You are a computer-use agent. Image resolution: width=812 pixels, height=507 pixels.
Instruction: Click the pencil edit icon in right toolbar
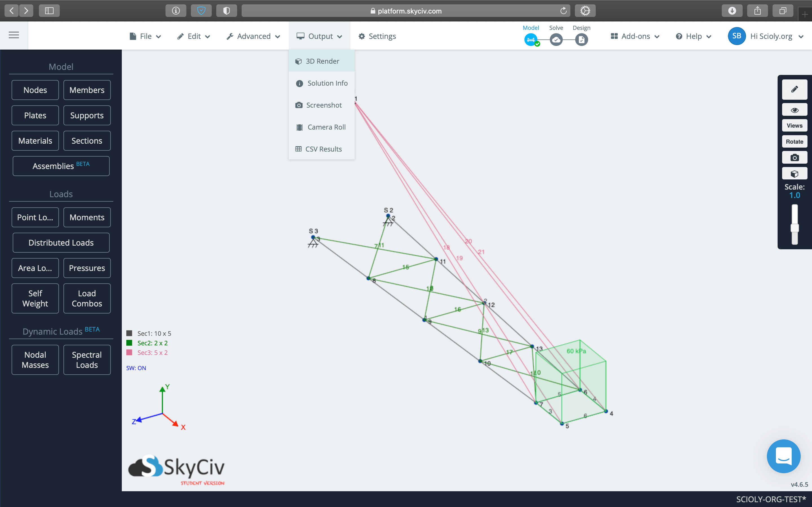click(794, 90)
